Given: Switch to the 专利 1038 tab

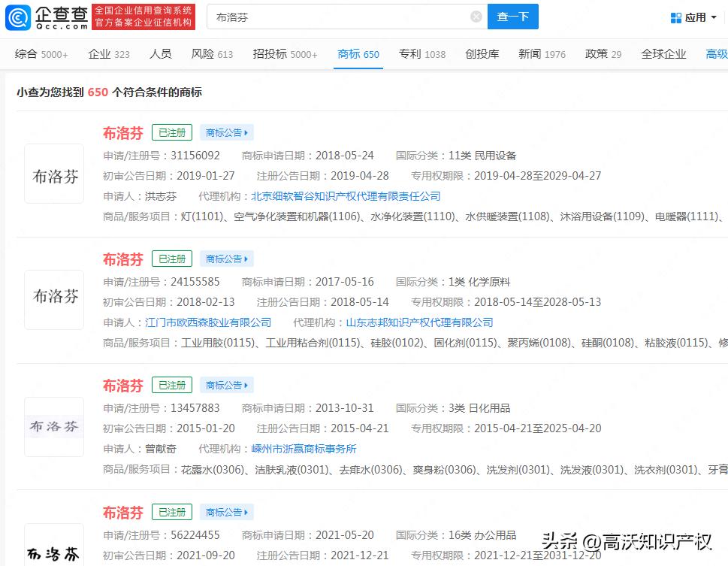Looking at the screenshot, I should coord(421,54).
